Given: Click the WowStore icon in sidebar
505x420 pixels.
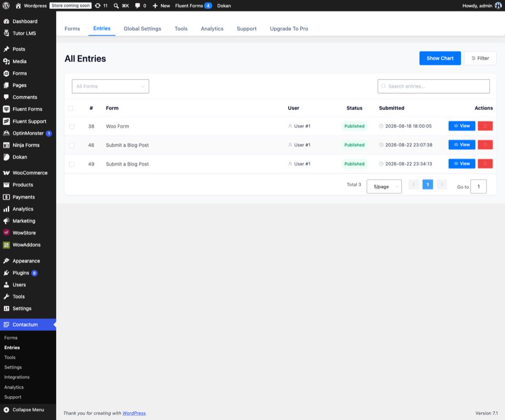Looking at the screenshot, I should coord(6,233).
